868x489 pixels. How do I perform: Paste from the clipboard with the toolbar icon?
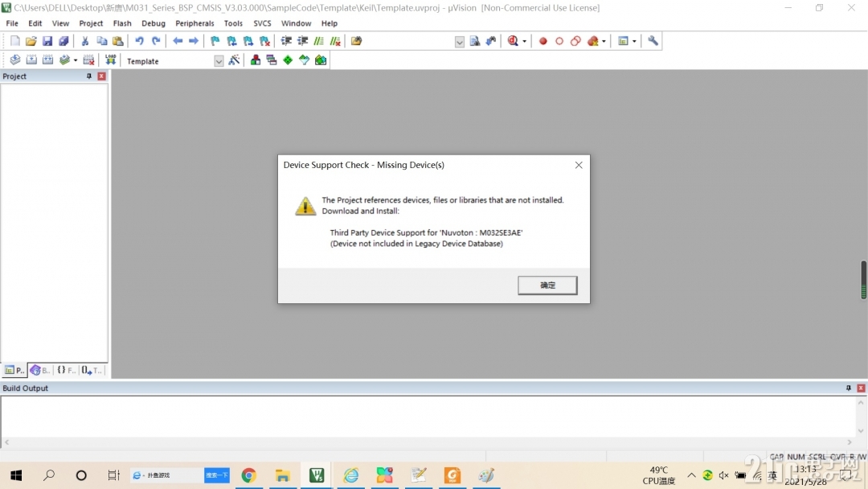pos(118,41)
